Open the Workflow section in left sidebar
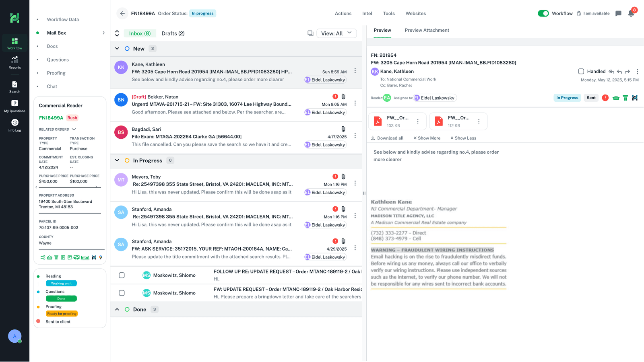 click(x=14, y=43)
